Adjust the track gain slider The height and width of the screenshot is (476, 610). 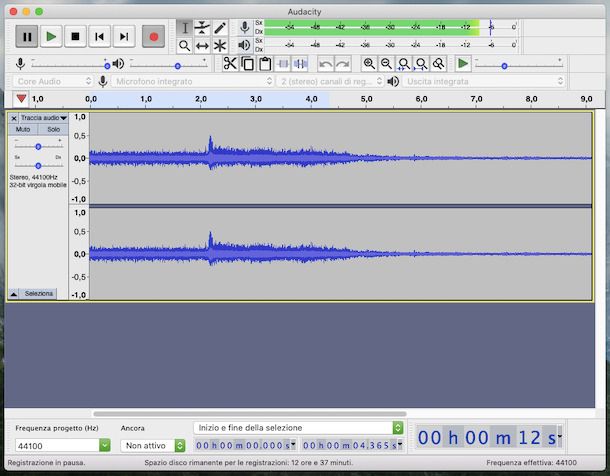39,147
